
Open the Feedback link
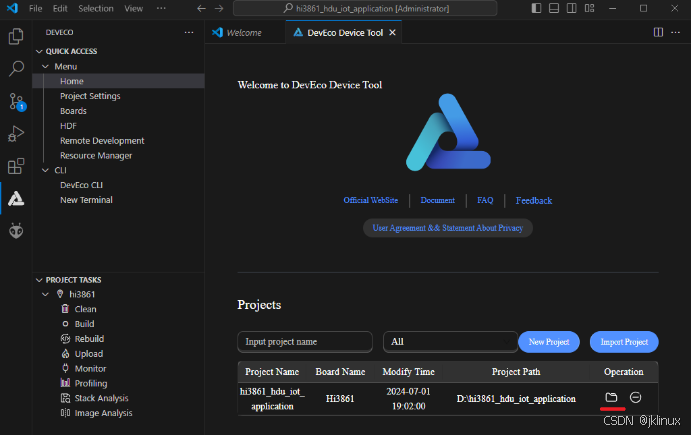tap(534, 201)
